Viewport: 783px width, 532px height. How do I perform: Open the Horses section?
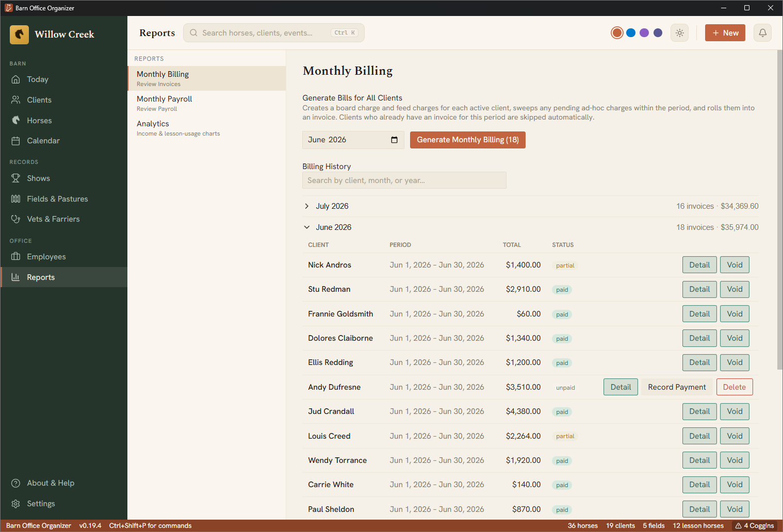pyautogui.click(x=64, y=121)
